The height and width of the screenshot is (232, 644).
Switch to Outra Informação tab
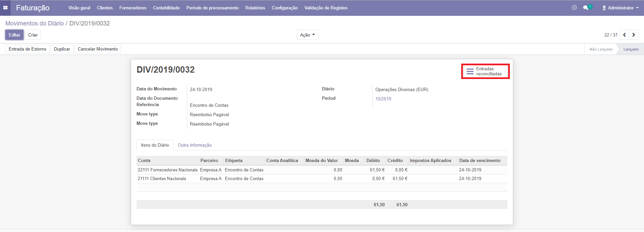tap(195, 145)
